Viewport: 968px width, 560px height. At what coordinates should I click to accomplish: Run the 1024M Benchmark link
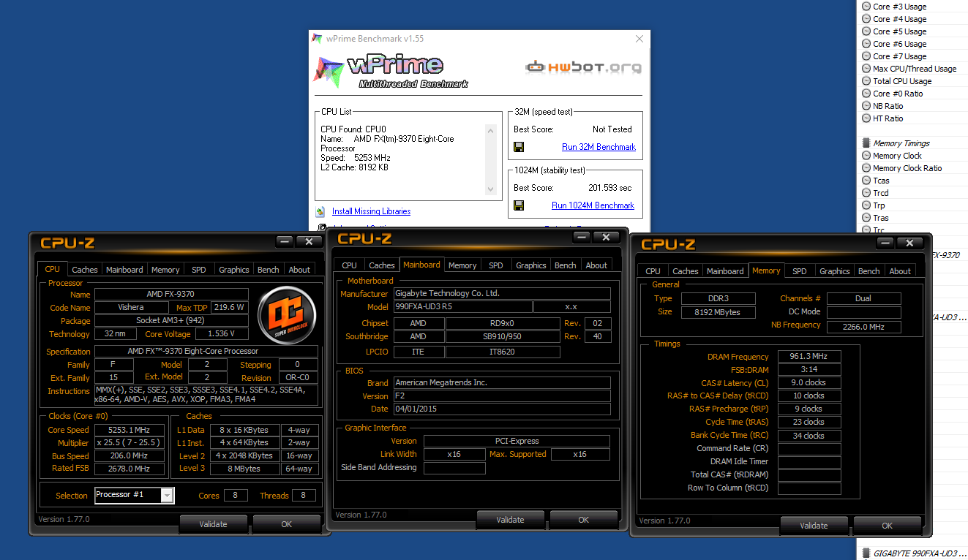click(x=593, y=205)
